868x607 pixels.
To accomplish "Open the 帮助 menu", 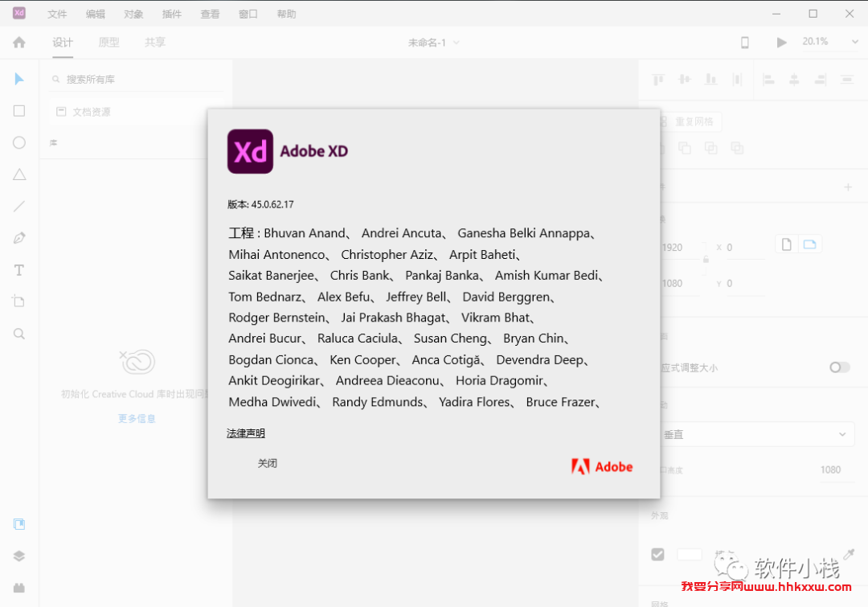I will pos(286,14).
